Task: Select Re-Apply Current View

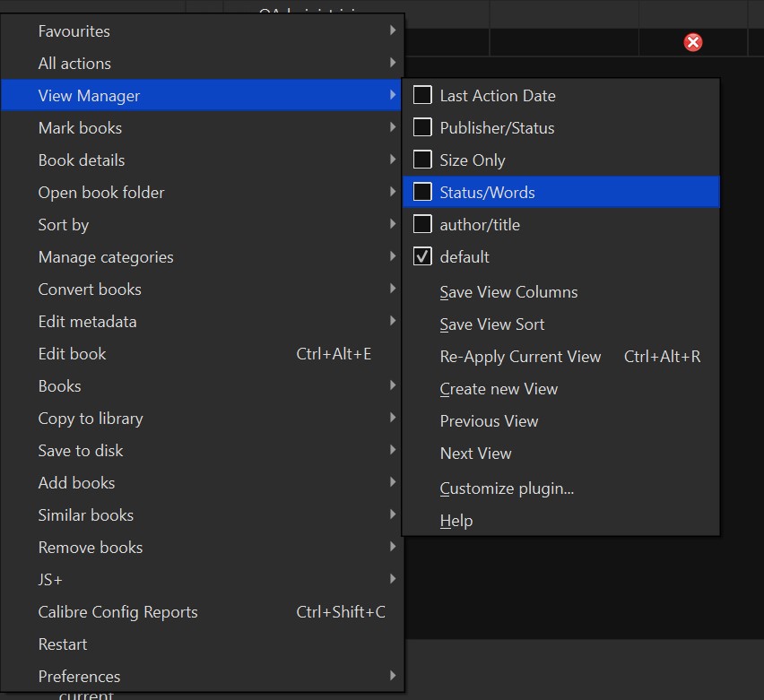Action: (520, 357)
